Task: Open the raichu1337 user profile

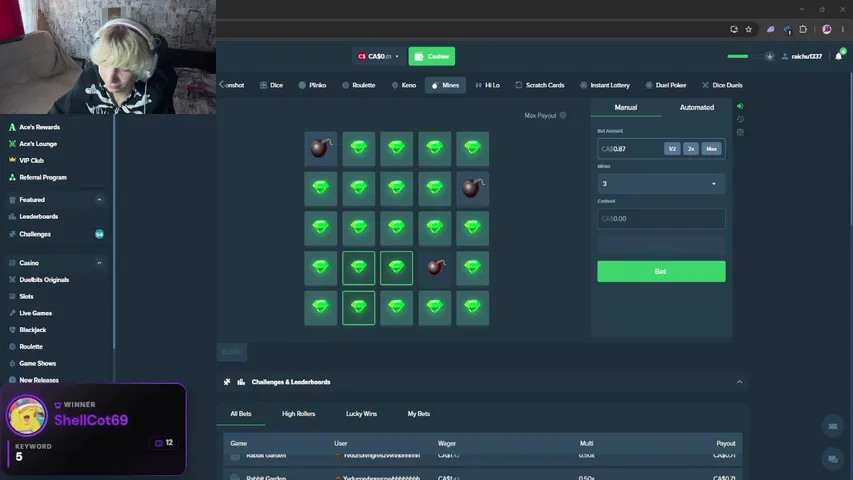Action: click(x=802, y=56)
